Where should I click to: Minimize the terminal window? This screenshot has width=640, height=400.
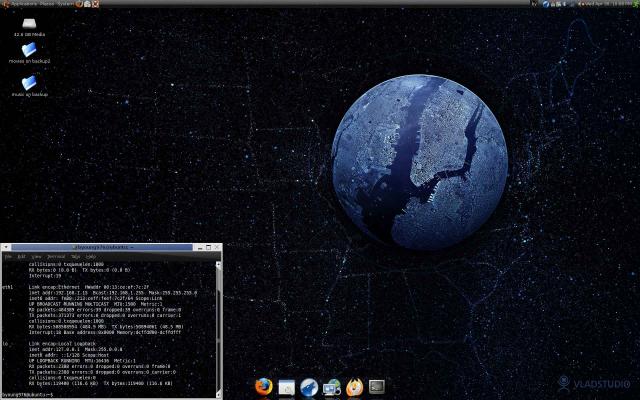pos(200,247)
